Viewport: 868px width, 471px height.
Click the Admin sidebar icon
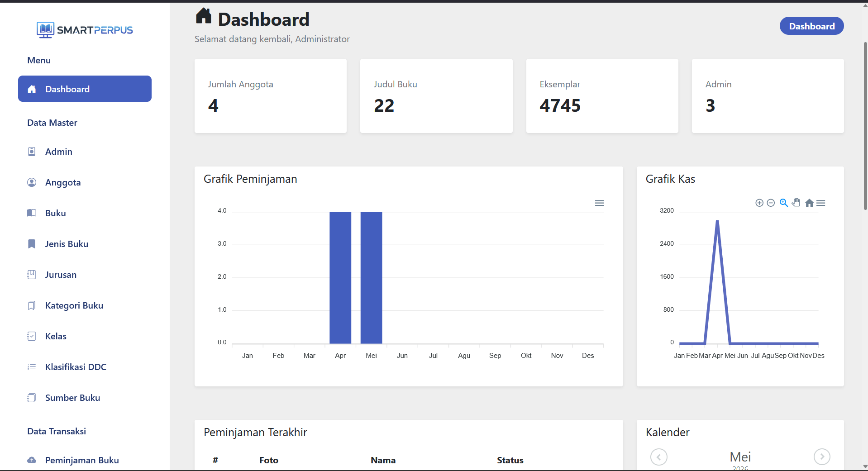pyautogui.click(x=32, y=152)
